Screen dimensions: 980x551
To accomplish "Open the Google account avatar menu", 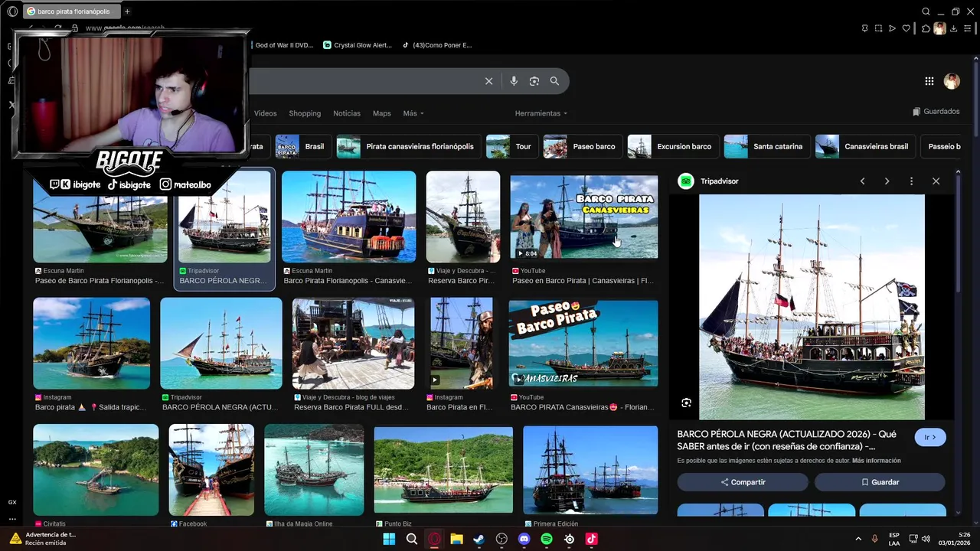I will 952,81.
